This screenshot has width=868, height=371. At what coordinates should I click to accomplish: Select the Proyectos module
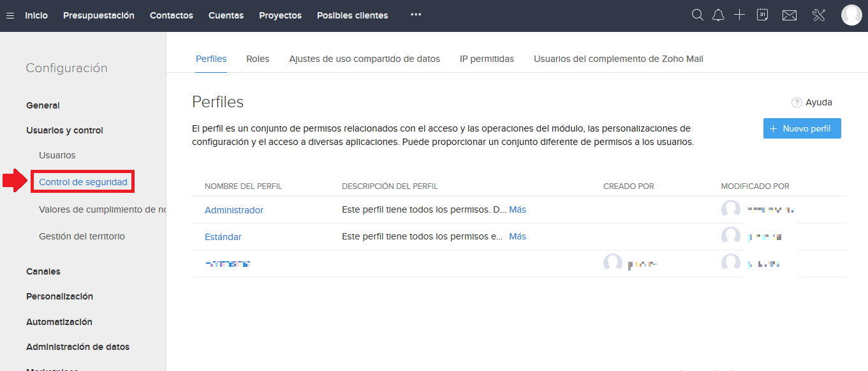tap(280, 15)
